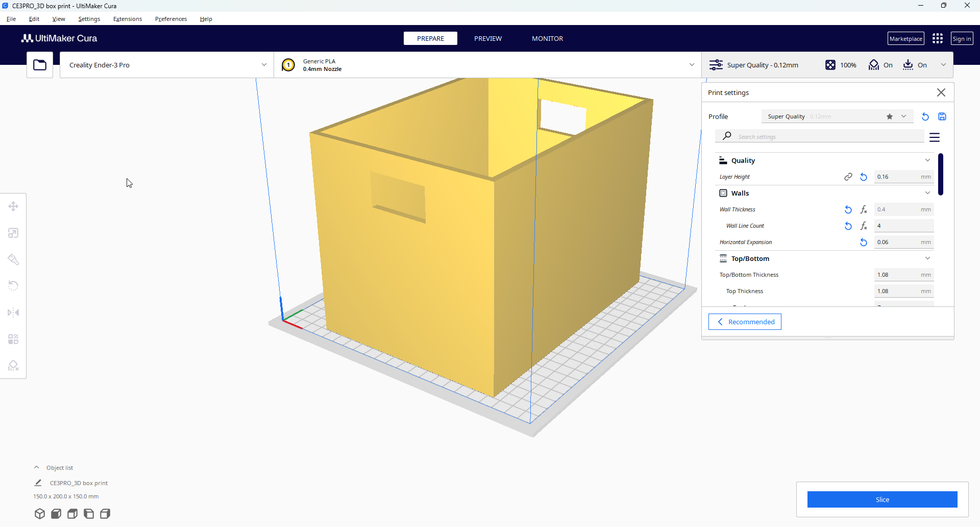
Task: Click the adhesion On icon
Action: pyautogui.click(x=908, y=65)
